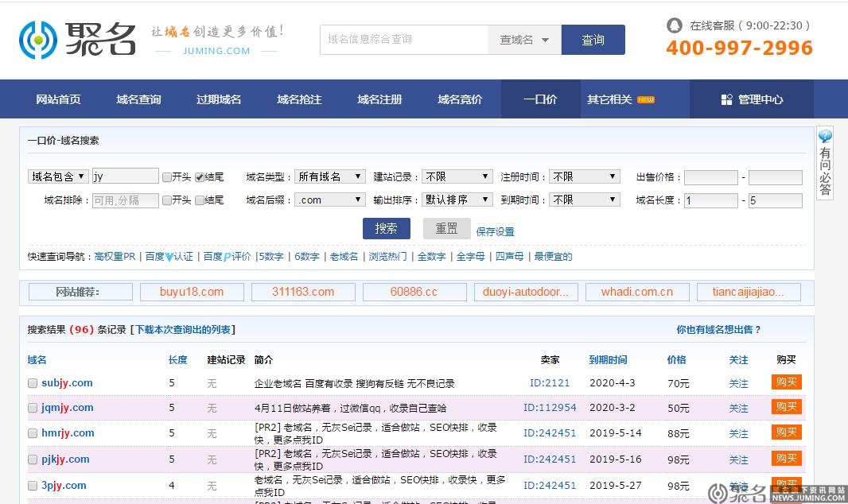Screen dimensions: 848x504
Task: Sort by the 长度 column header
Action: (x=177, y=360)
